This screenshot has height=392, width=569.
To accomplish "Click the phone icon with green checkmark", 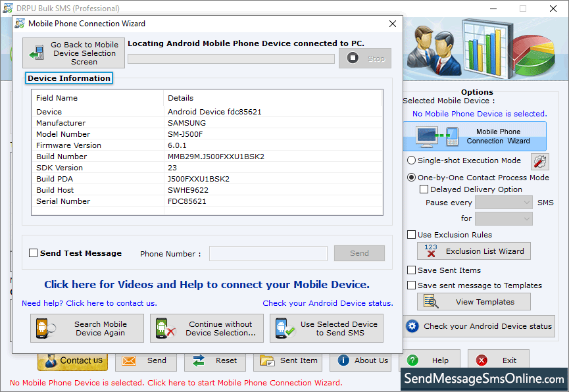I will (x=284, y=328).
